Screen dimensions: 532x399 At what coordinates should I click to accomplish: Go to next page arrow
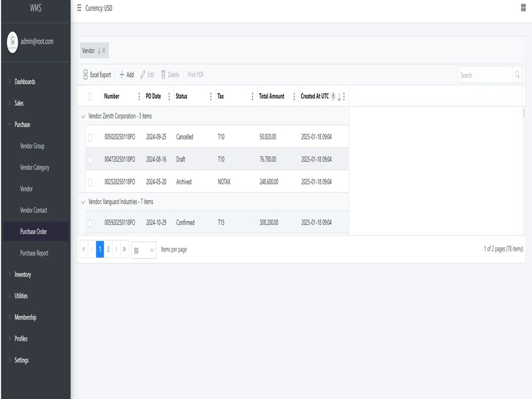point(116,250)
